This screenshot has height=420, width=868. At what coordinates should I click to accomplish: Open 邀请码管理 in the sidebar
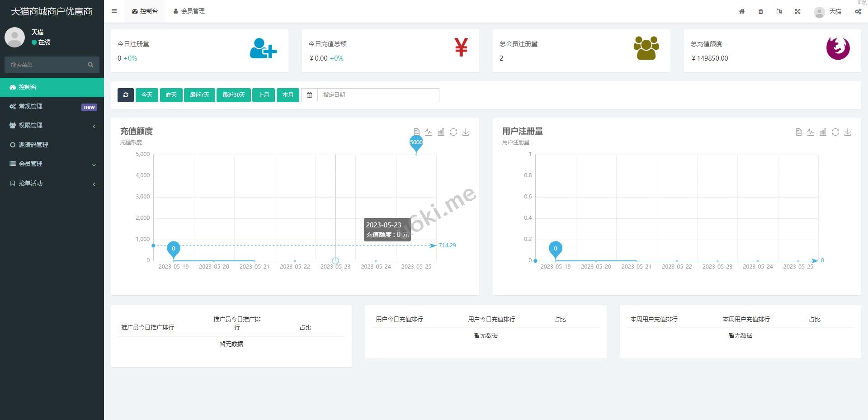[33, 145]
